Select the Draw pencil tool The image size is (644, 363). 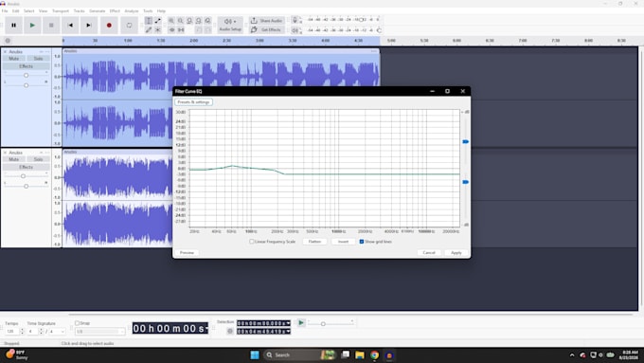point(149,29)
